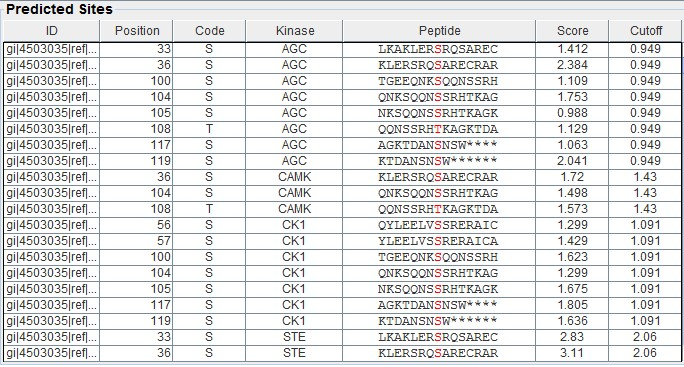Click the Code column header
This screenshot has height=367, width=684.
[209, 31]
